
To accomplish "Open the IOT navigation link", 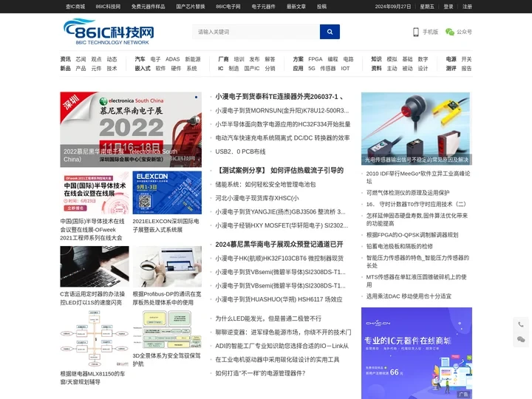I will point(345,68).
